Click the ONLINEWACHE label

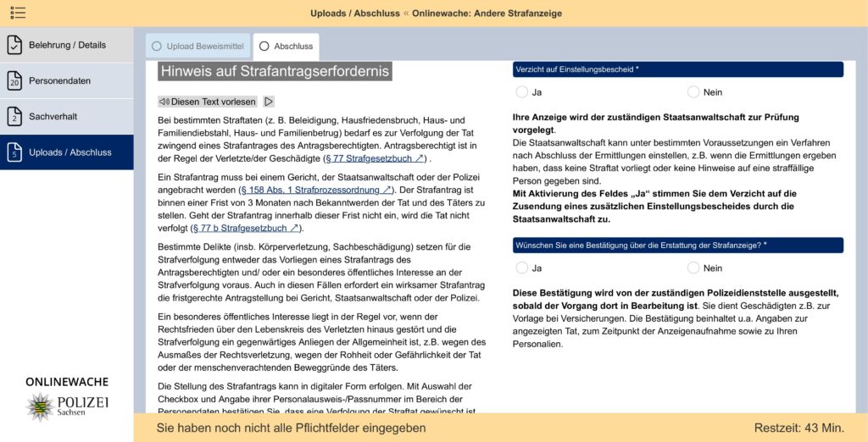pos(67,382)
